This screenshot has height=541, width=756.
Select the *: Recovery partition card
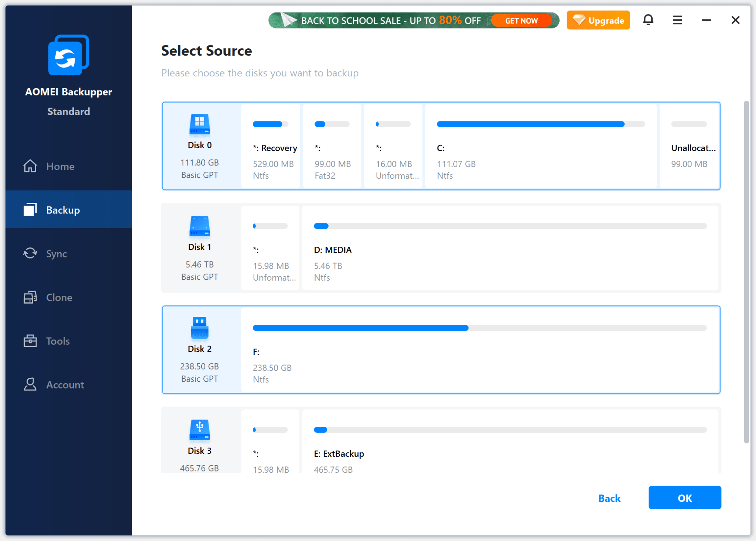click(271, 146)
